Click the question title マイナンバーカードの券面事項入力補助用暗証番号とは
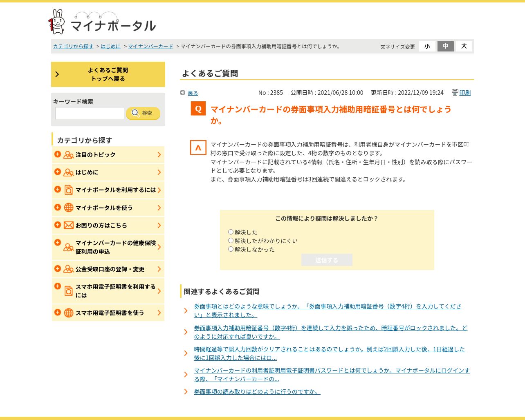The width and height of the screenshot is (525, 420). point(331,115)
